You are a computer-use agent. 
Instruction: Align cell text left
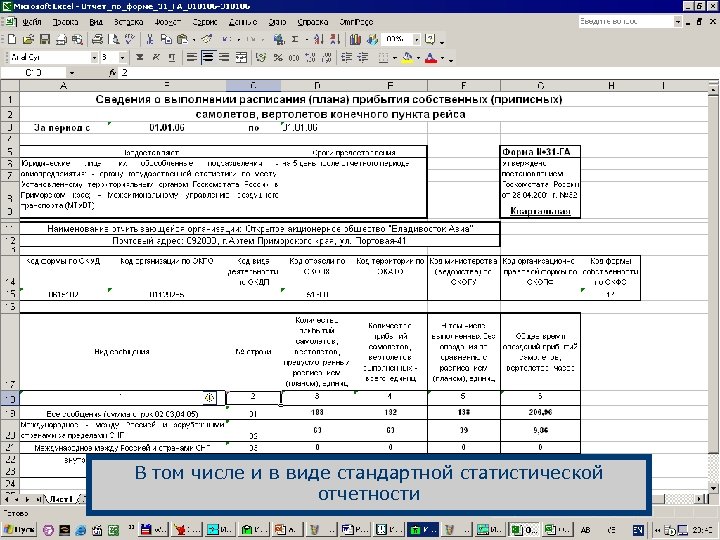[192, 57]
